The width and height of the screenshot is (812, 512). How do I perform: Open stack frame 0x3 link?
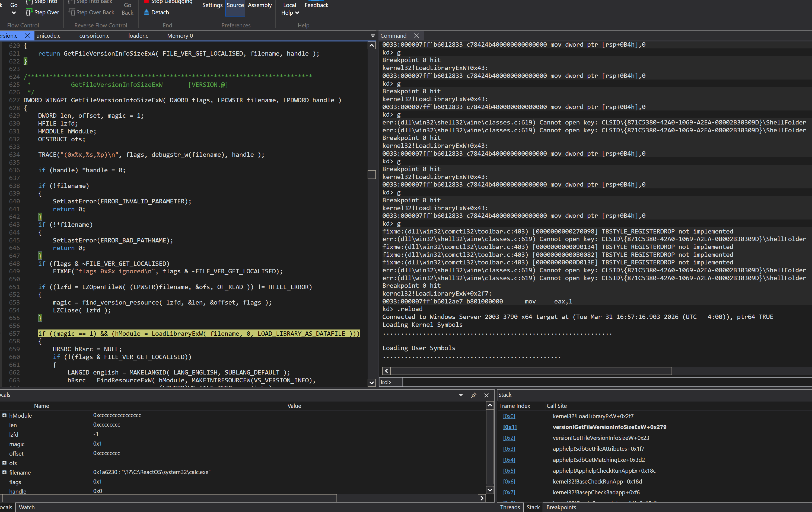pyautogui.click(x=509, y=449)
